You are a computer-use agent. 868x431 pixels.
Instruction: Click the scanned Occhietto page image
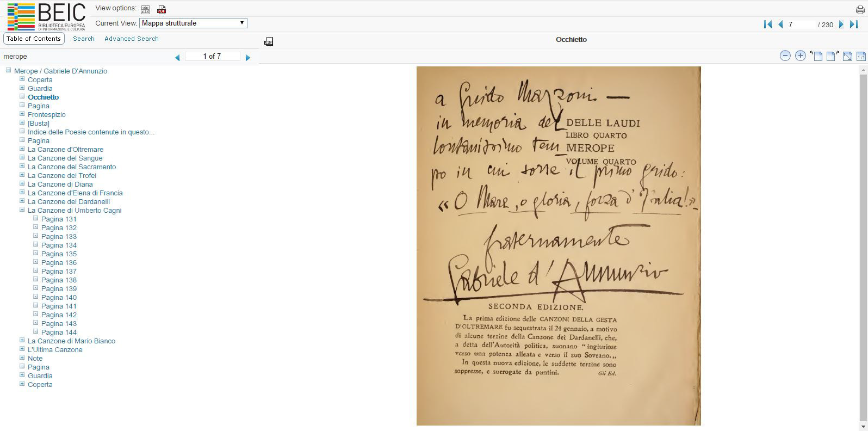[559, 246]
